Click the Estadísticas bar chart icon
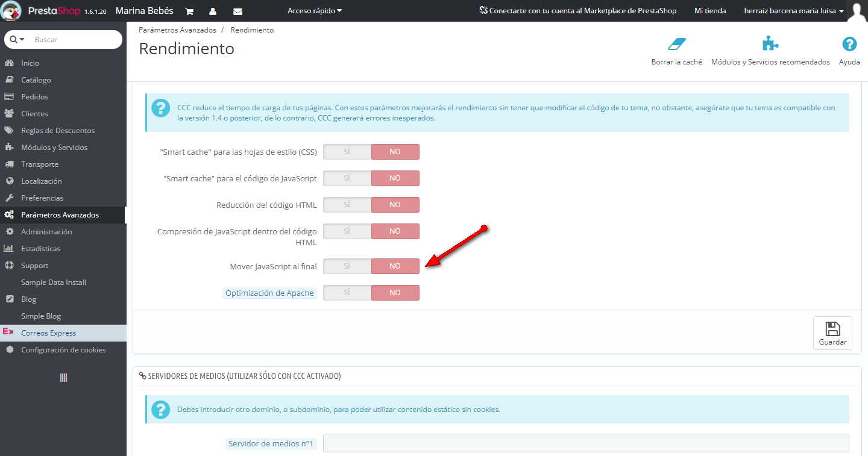868x456 pixels. pos(9,249)
